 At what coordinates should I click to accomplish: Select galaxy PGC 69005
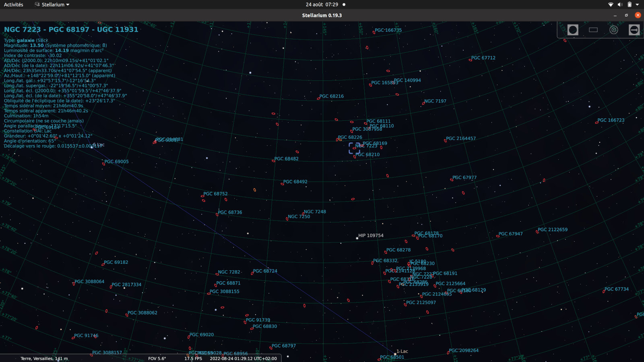pyautogui.click(x=116, y=162)
